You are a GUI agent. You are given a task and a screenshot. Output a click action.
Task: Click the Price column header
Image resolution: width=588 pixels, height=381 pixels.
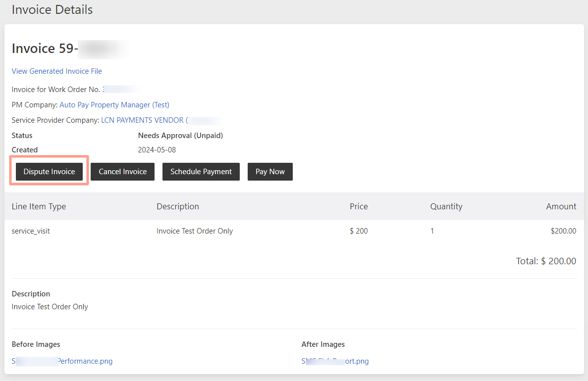click(359, 206)
